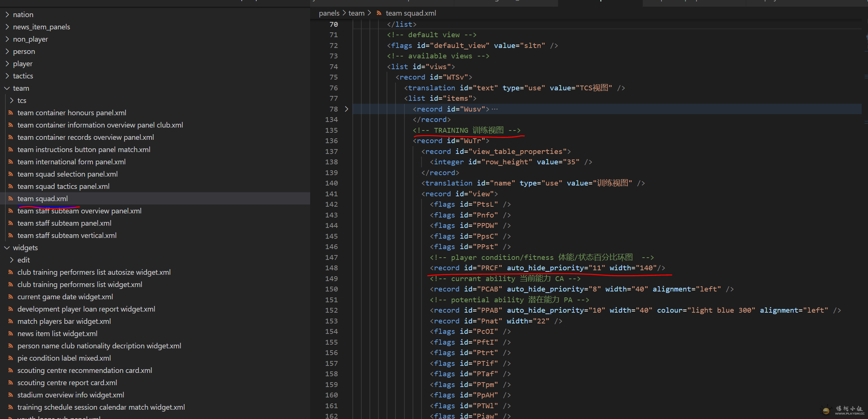This screenshot has width=868, height=419.
Task: Click XML icon of scouting centre recommendation card.xml
Action: tap(11, 370)
